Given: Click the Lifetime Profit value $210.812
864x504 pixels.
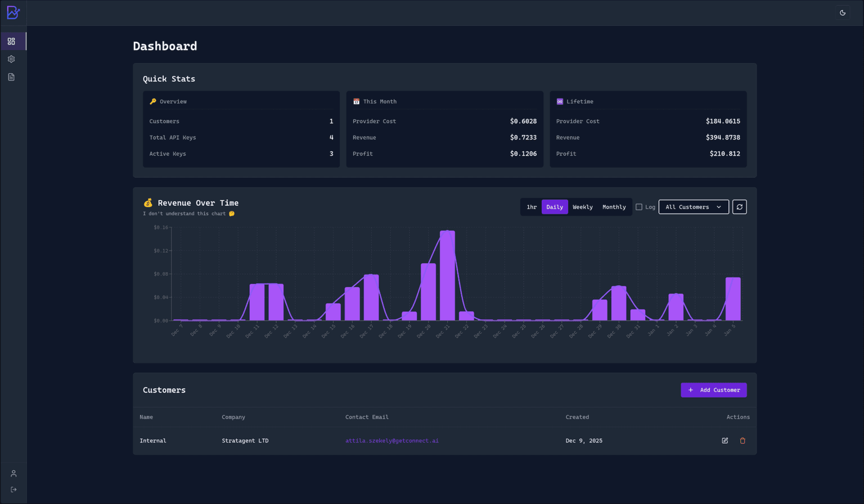Looking at the screenshot, I should (725, 154).
